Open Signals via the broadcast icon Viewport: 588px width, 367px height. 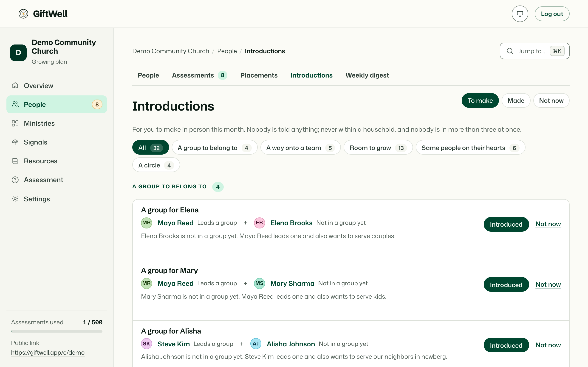click(x=15, y=142)
